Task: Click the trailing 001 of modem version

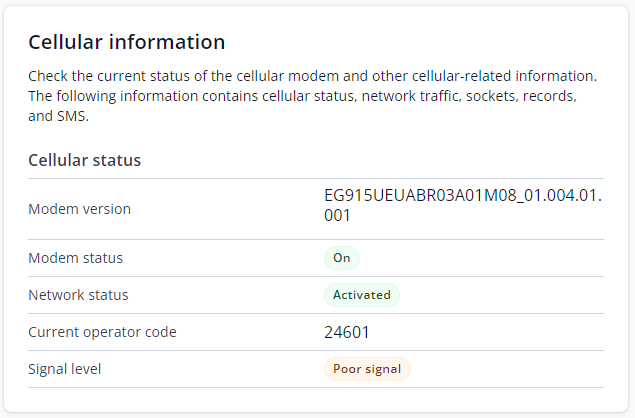Action: coord(337,215)
